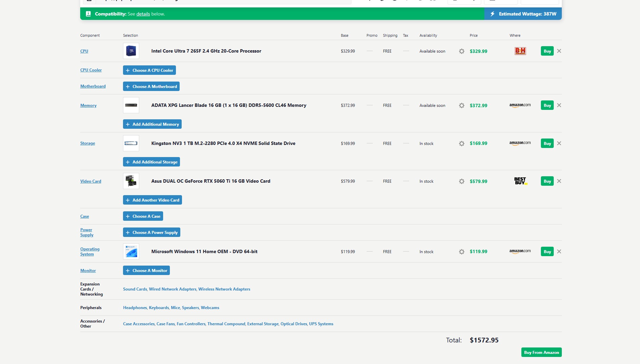Open the Motherboard category link

click(93, 86)
